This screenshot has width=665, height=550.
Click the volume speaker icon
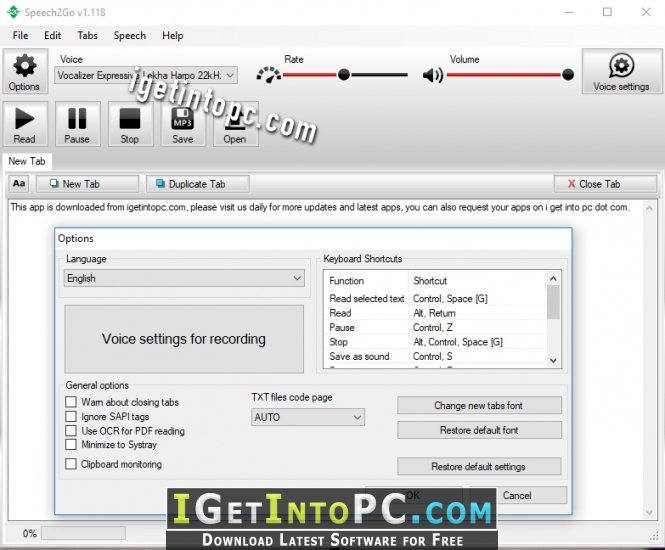(x=433, y=75)
